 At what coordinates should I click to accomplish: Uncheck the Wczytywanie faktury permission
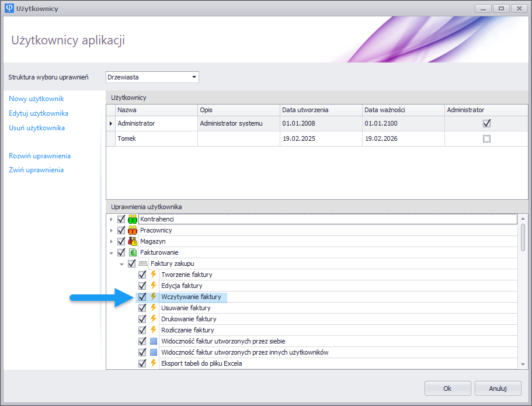(x=142, y=297)
